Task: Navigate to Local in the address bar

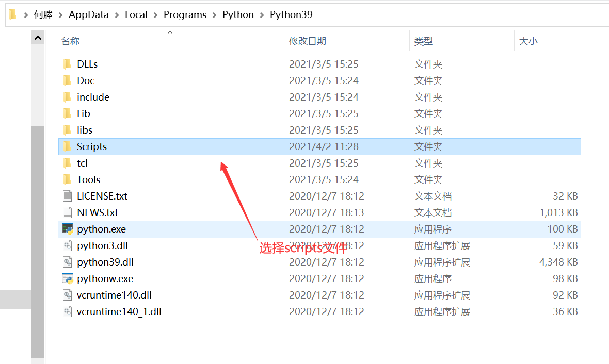Action: (x=136, y=15)
